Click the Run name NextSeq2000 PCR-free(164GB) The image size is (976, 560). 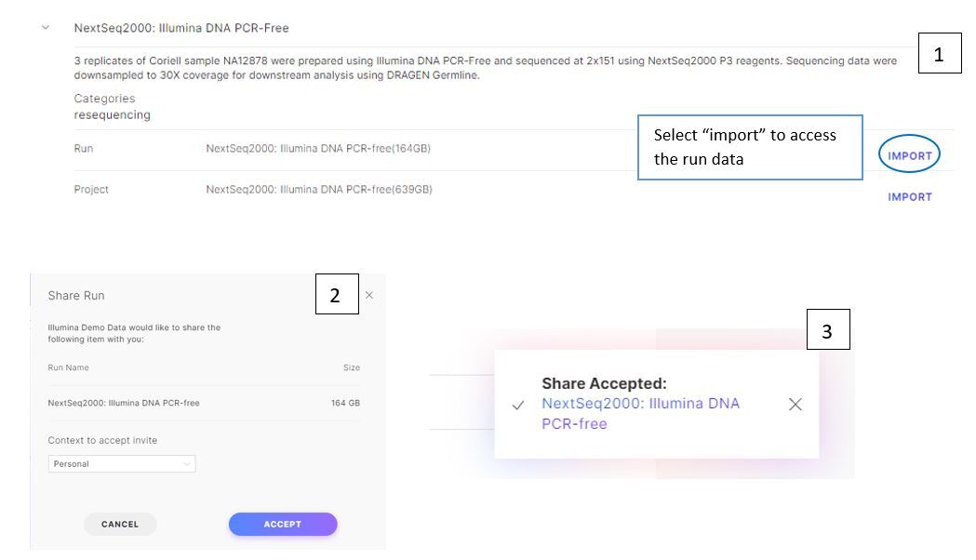coord(318,148)
